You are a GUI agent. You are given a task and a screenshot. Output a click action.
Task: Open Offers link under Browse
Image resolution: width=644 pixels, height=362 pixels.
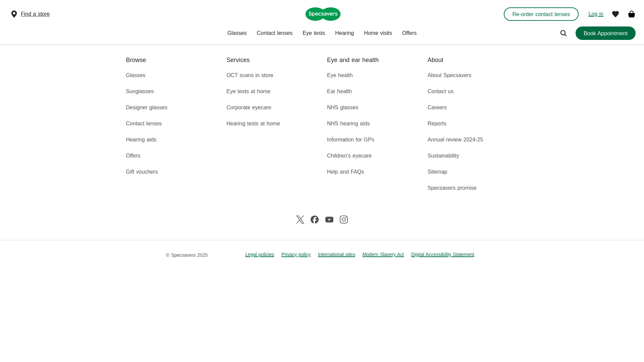coord(133,156)
